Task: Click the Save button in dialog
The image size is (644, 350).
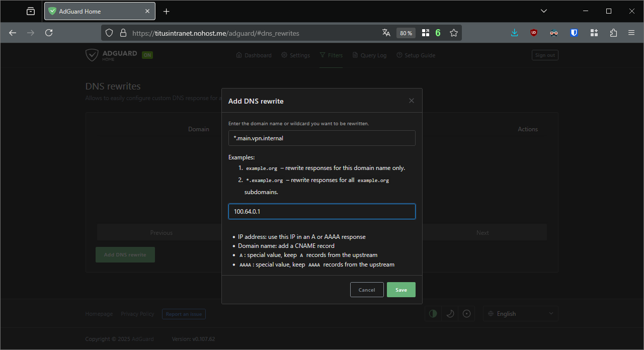Action: tap(401, 290)
